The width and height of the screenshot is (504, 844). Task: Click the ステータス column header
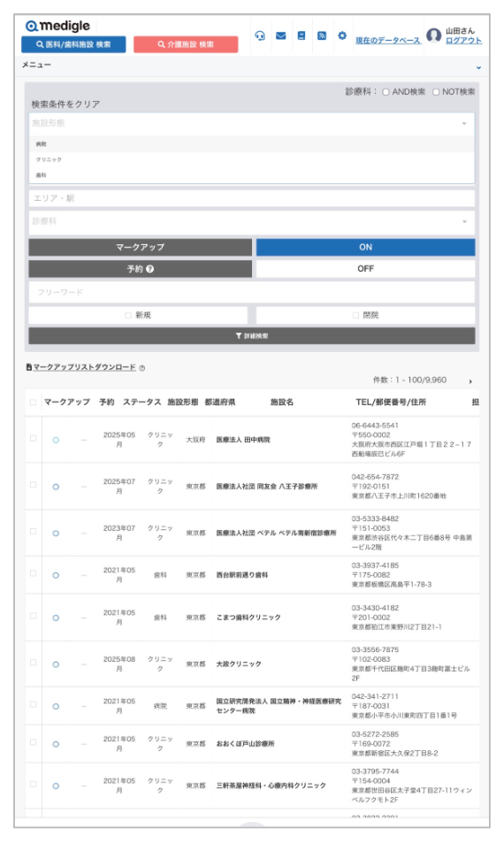point(142,402)
